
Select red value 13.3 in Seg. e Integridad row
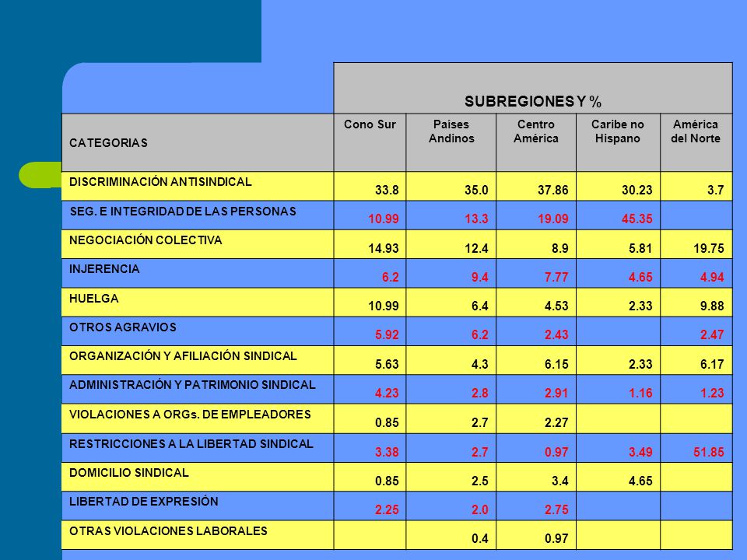tap(476, 219)
